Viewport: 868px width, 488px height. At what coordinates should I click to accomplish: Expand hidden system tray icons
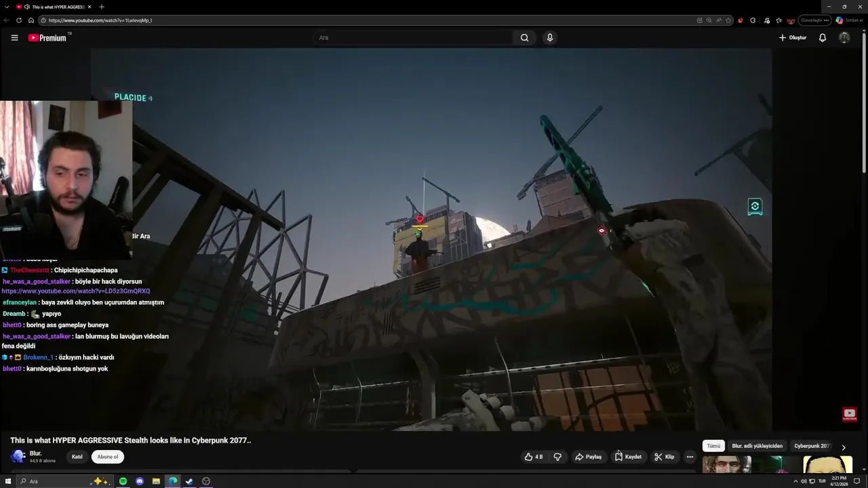pos(795,481)
